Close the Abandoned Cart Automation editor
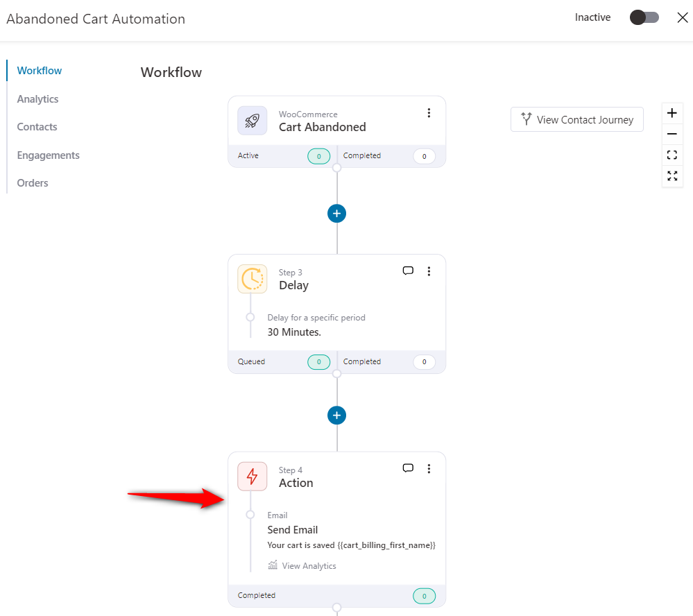The height and width of the screenshot is (616, 693). [x=683, y=17]
